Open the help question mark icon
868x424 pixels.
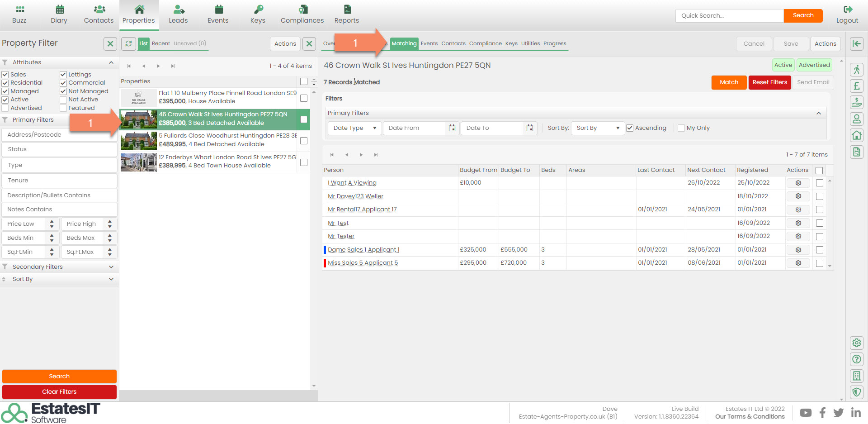click(x=856, y=359)
